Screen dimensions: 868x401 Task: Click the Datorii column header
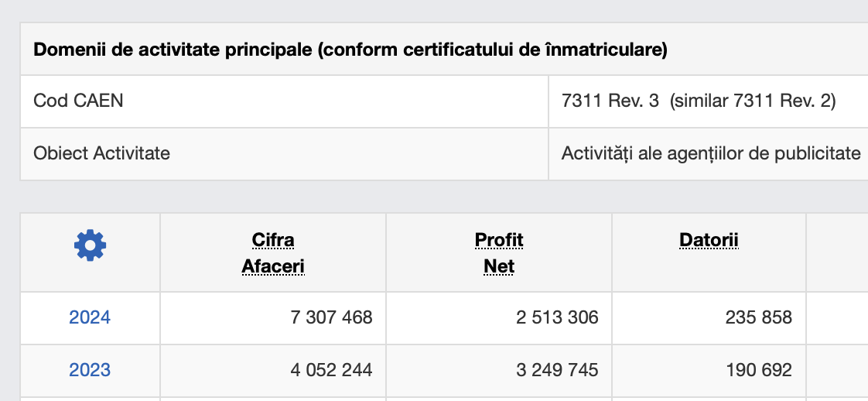pyautogui.click(x=709, y=241)
